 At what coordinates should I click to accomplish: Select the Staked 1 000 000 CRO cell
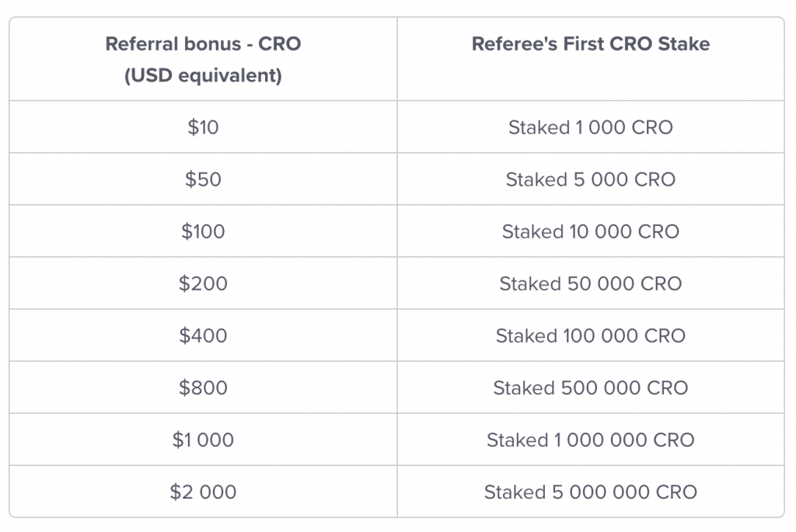pyautogui.click(x=591, y=440)
